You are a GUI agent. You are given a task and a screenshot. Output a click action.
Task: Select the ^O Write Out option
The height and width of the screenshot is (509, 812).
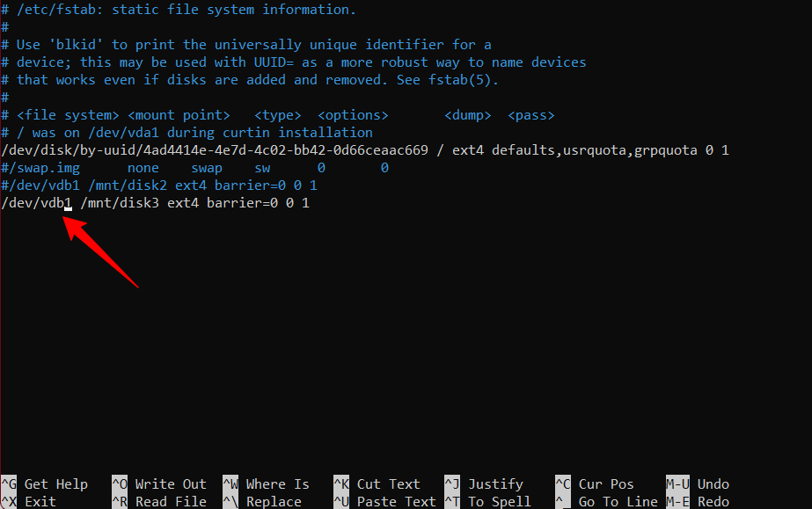[159, 484]
